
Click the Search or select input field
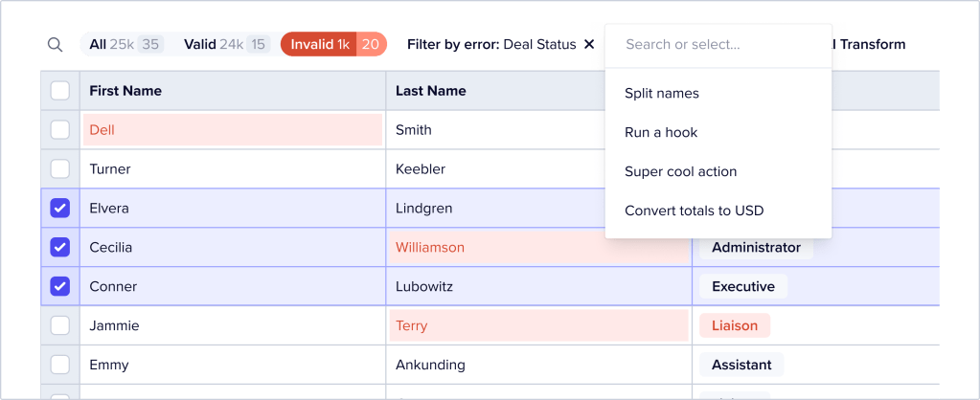[718, 45]
